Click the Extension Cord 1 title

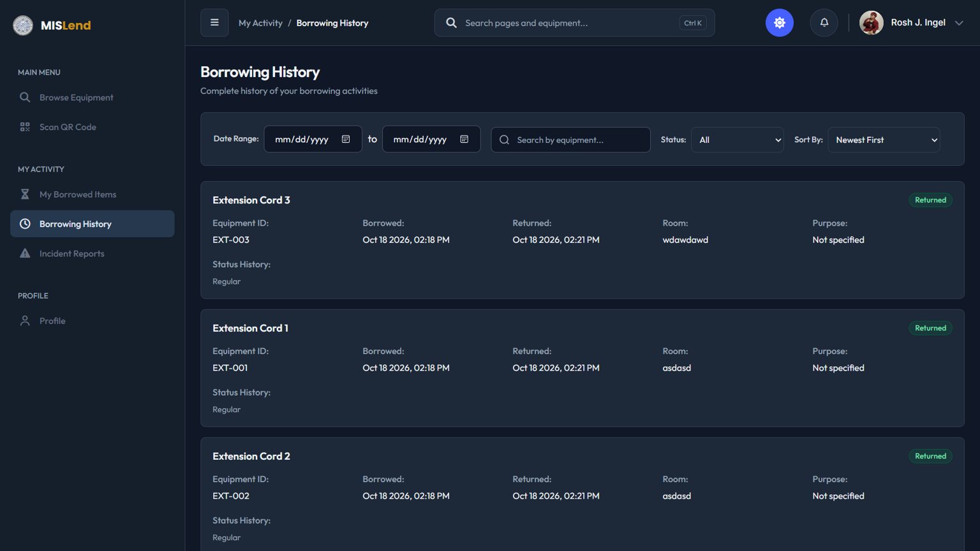250,328
